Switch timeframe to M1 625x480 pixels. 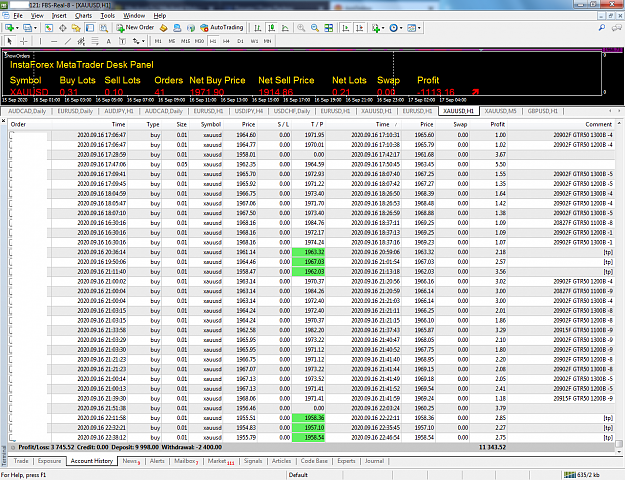point(158,41)
